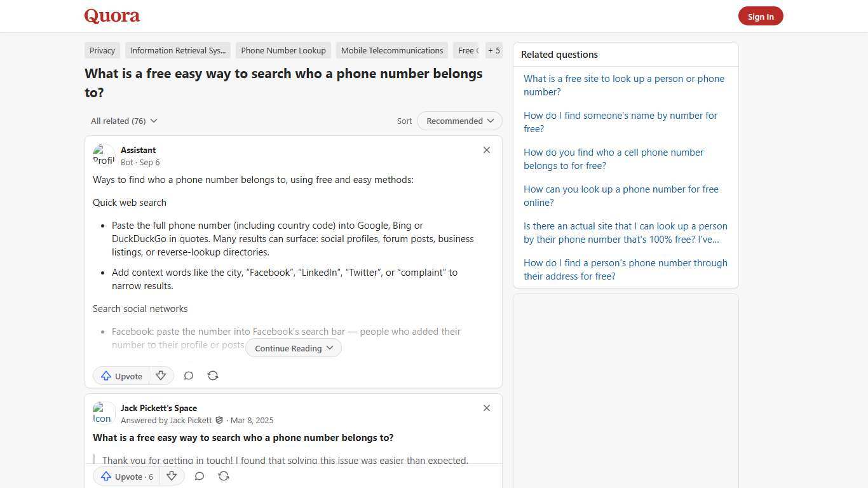868x488 pixels.
Task: Downvote the Assistant bot answer
Action: pyautogui.click(x=161, y=376)
